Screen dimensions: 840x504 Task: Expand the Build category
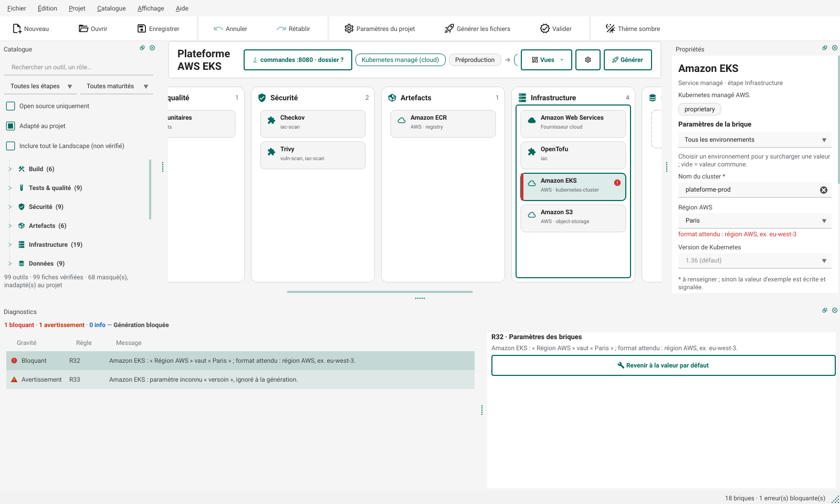[x=10, y=169]
